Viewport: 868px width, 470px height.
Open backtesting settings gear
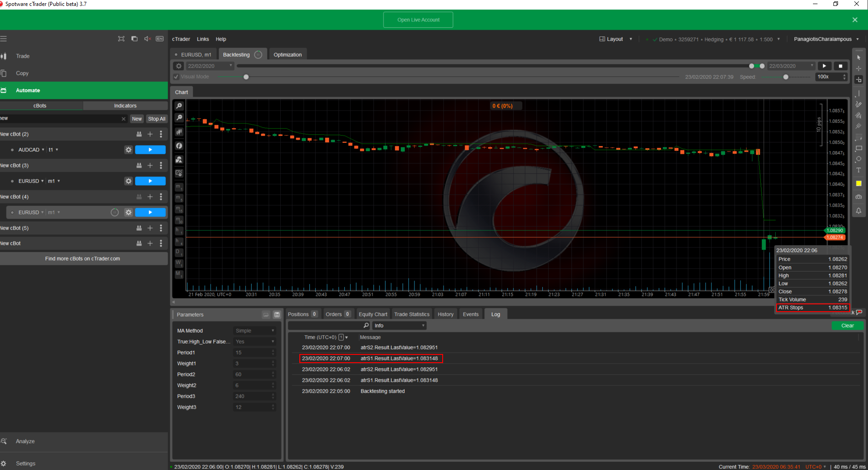pyautogui.click(x=179, y=66)
